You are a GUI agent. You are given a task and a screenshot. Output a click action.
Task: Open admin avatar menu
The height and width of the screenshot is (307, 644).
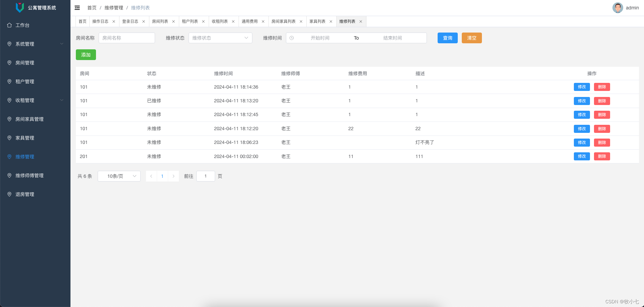pyautogui.click(x=617, y=8)
